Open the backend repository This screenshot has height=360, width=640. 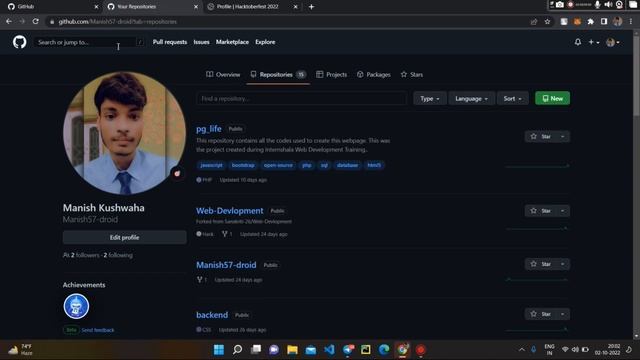(x=212, y=315)
